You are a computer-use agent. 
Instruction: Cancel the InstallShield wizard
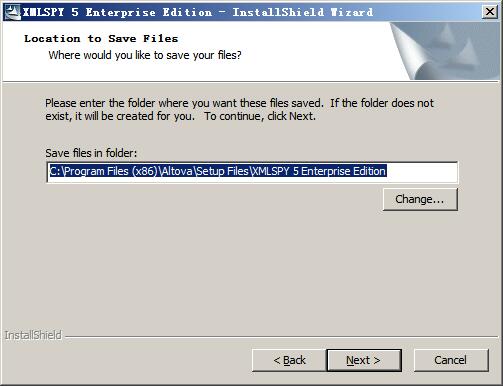coord(451,360)
